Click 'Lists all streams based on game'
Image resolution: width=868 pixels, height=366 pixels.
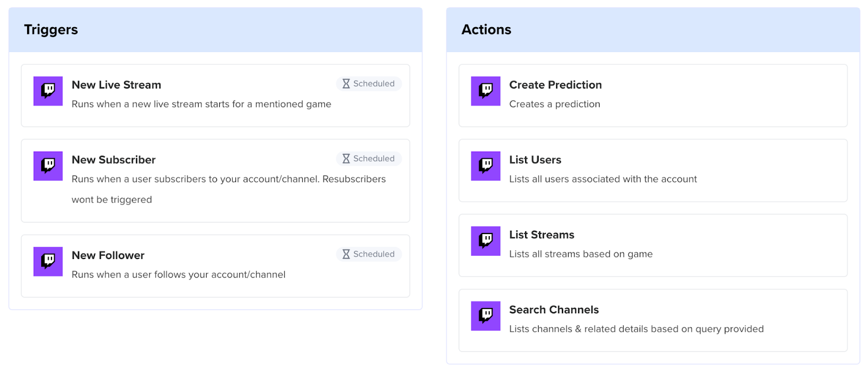[580, 254]
